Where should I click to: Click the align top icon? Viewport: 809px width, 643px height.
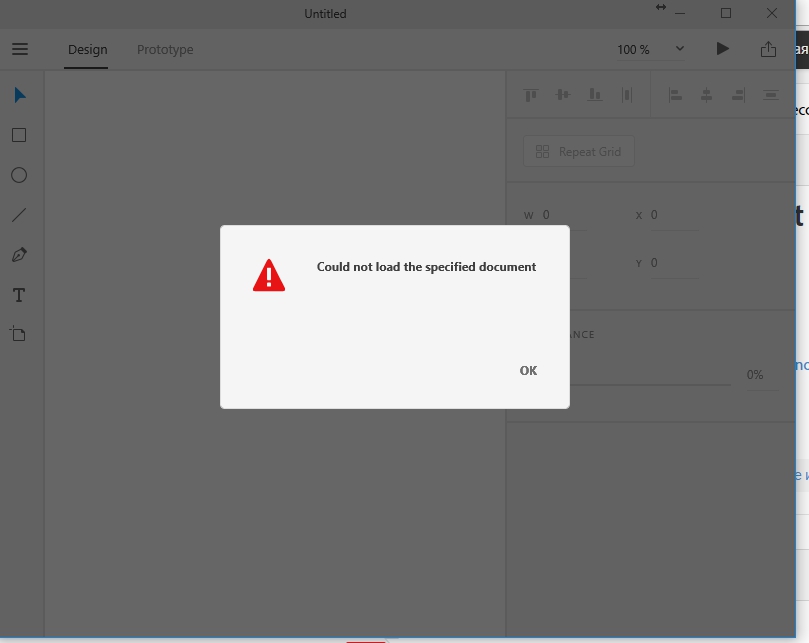531,95
